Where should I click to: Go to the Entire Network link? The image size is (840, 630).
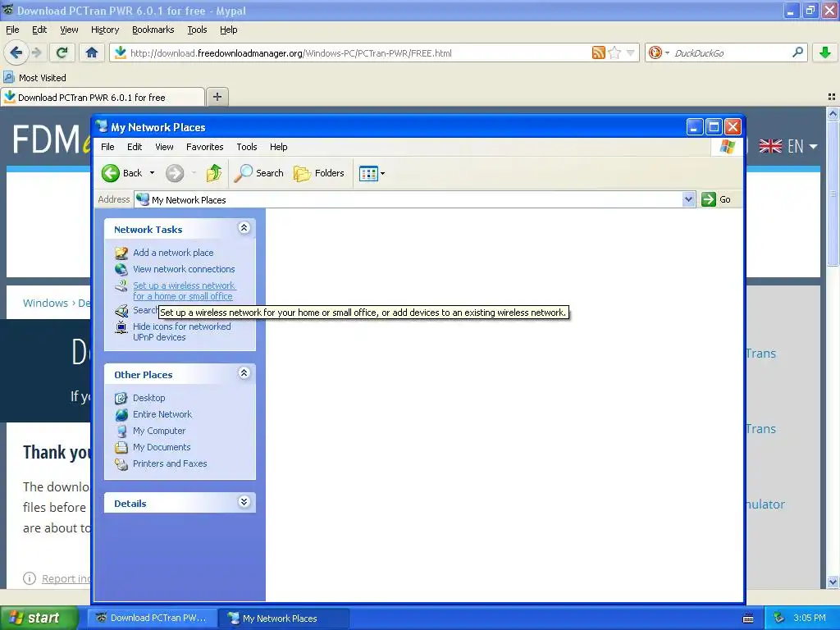pyautogui.click(x=162, y=414)
